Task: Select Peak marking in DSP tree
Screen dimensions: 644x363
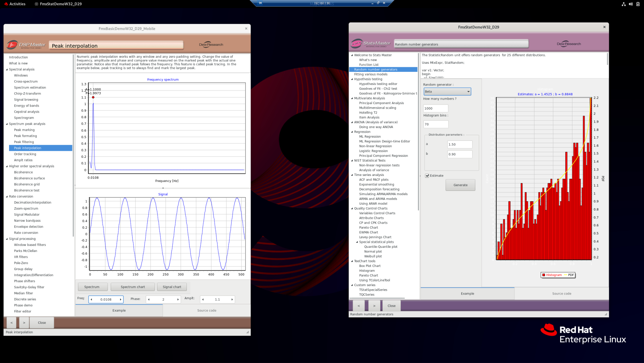Action: click(x=24, y=130)
